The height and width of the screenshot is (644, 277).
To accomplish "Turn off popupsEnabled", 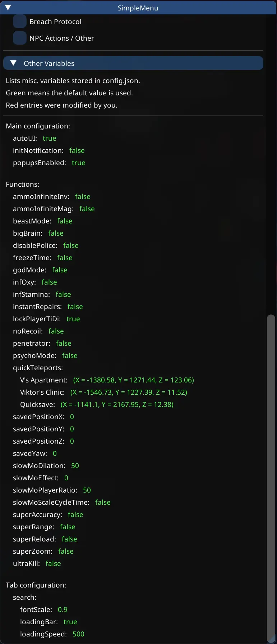I will 78,163.
